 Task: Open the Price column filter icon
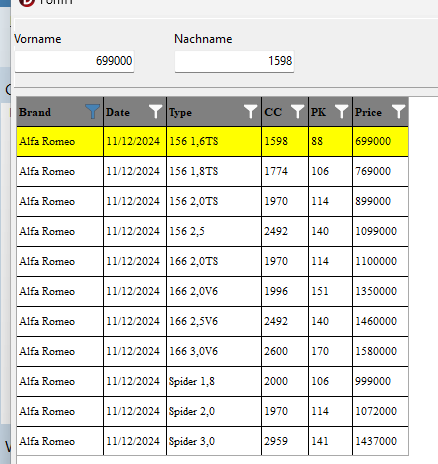[x=398, y=111]
